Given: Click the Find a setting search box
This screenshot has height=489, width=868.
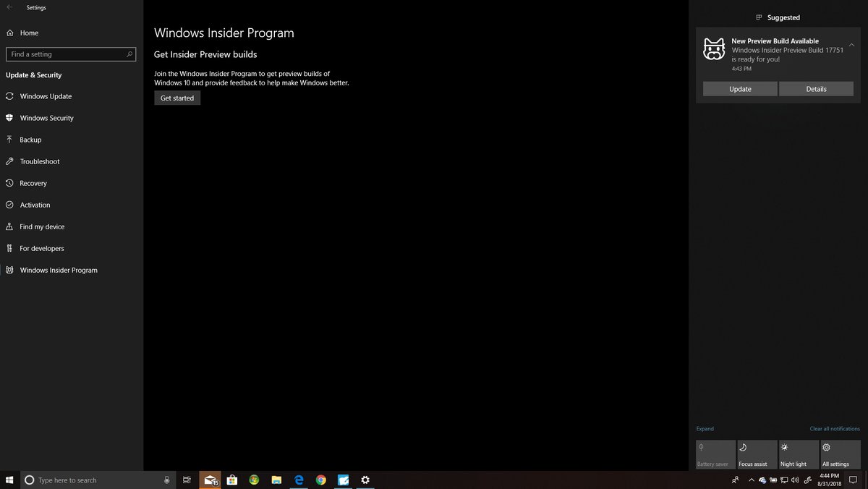Looking at the screenshot, I should click(70, 54).
